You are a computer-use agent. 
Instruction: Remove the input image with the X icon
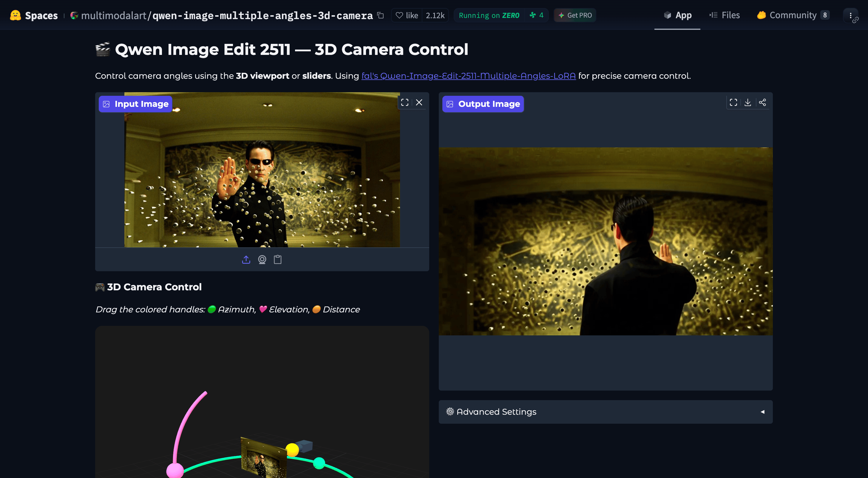pyautogui.click(x=419, y=102)
